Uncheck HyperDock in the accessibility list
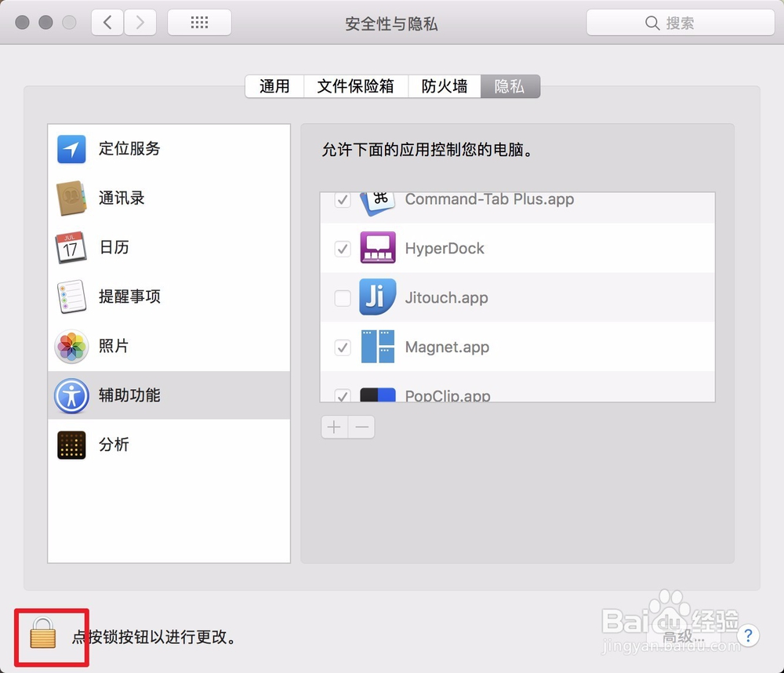The height and width of the screenshot is (673, 784). point(342,249)
